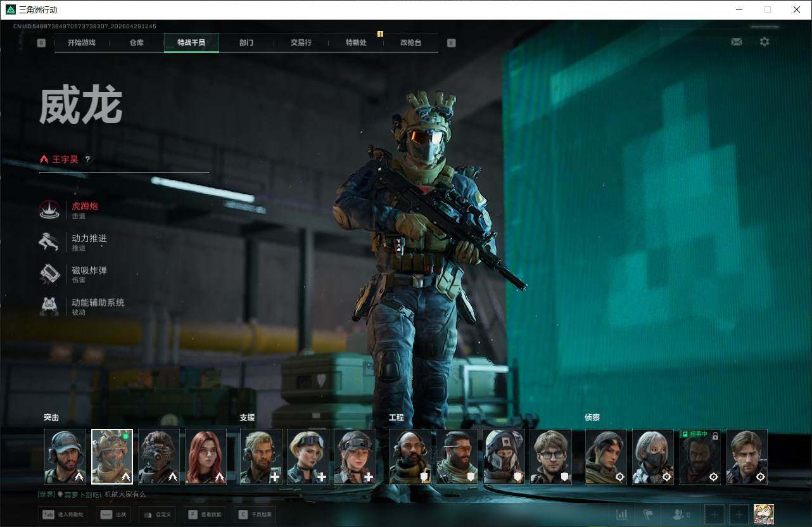Select the locked 招募中 recon operator

pyautogui.click(x=700, y=457)
